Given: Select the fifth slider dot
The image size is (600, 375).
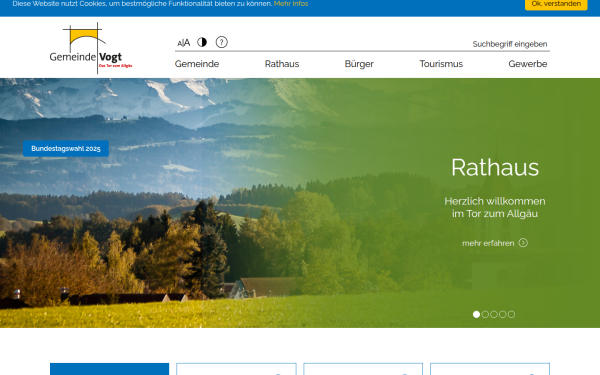Looking at the screenshot, I should (512, 315).
